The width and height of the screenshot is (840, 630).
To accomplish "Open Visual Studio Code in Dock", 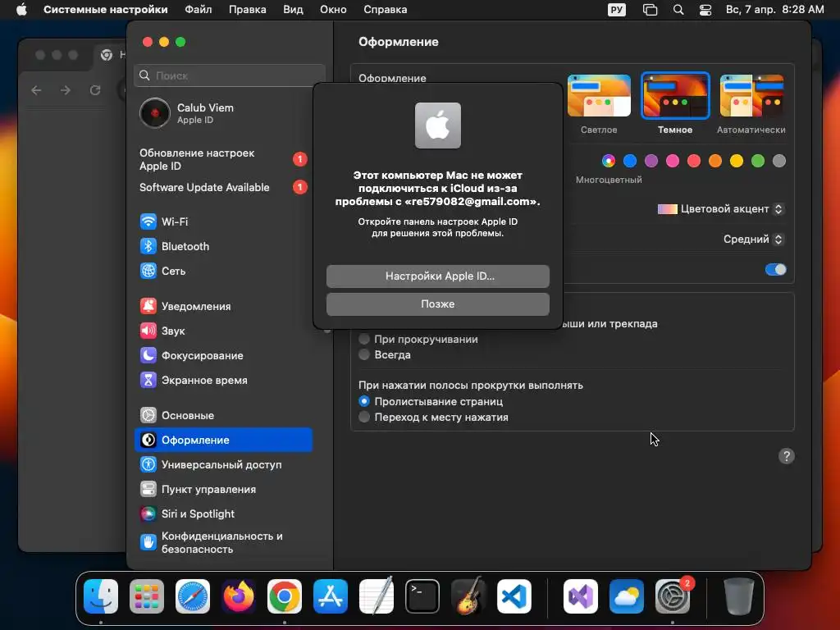I will 514,596.
